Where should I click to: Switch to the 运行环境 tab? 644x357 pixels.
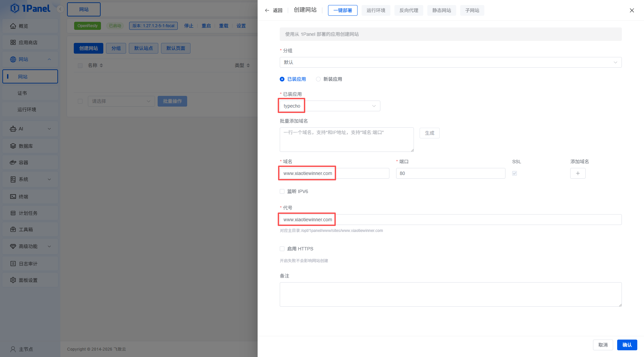pos(376,10)
